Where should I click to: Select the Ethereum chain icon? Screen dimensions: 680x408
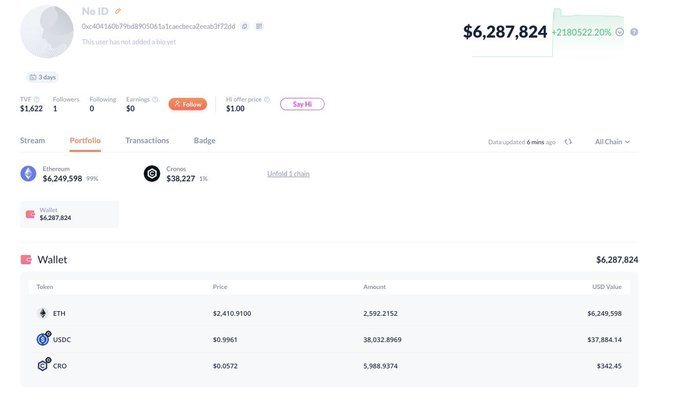coord(28,174)
